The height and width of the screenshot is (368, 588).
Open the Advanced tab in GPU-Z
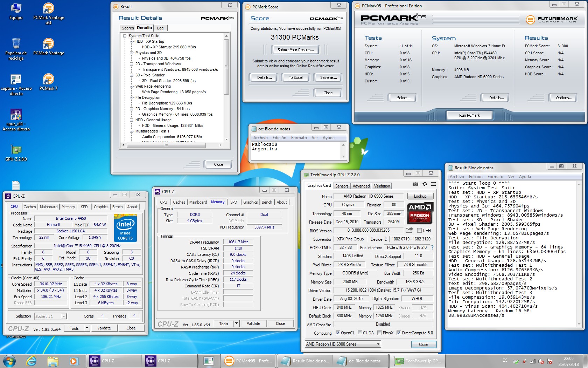point(361,186)
